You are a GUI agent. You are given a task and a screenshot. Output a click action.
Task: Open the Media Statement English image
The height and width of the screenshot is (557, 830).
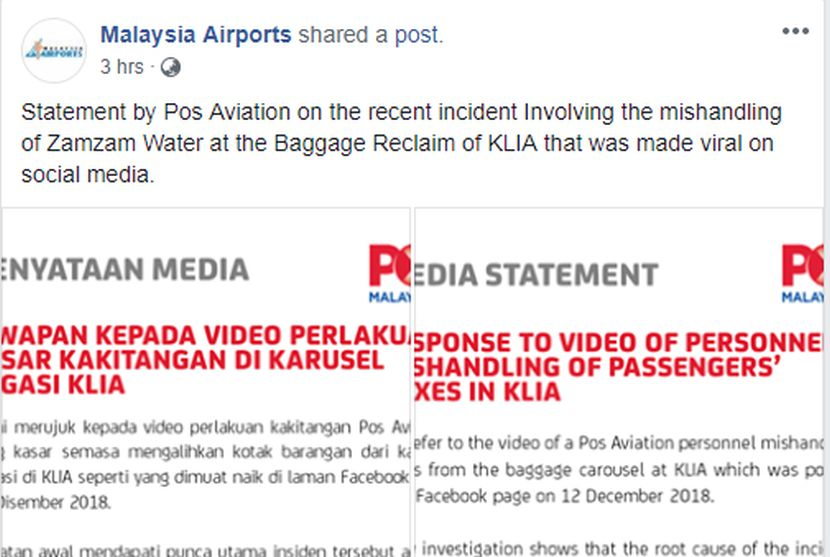(x=619, y=382)
